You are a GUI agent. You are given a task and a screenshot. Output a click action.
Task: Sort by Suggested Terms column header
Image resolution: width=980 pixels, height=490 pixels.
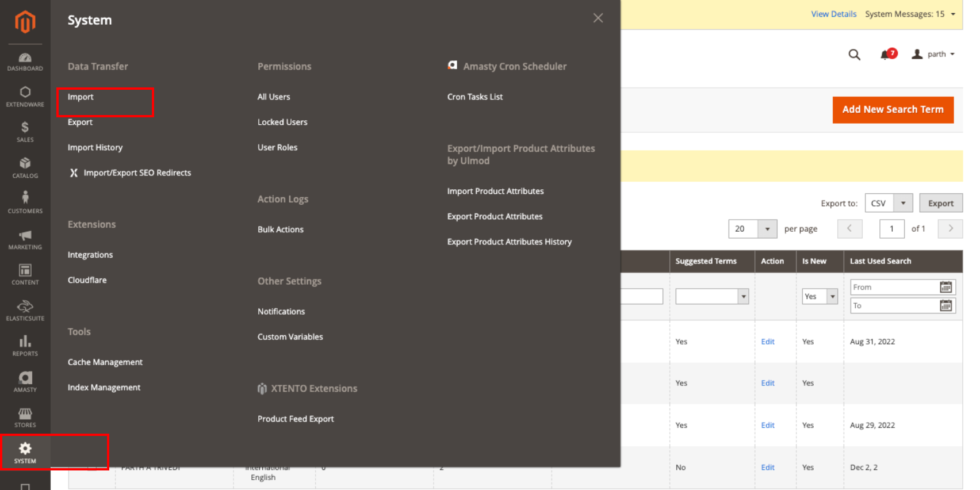click(x=712, y=261)
